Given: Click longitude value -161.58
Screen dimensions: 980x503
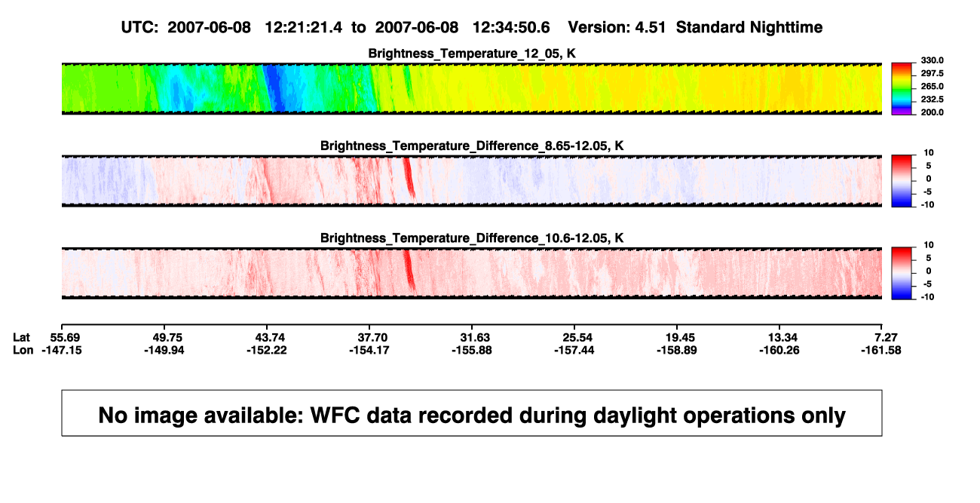Looking at the screenshot, I should click(883, 350).
